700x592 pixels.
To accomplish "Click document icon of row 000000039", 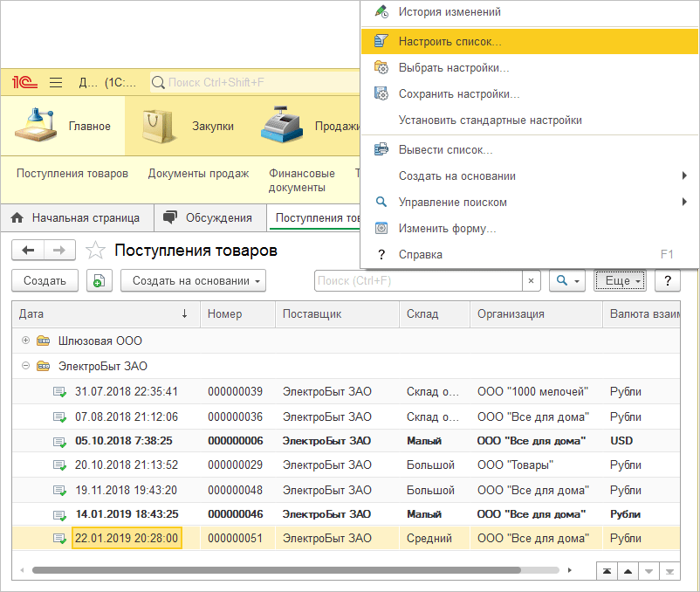I will click(59, 392).
